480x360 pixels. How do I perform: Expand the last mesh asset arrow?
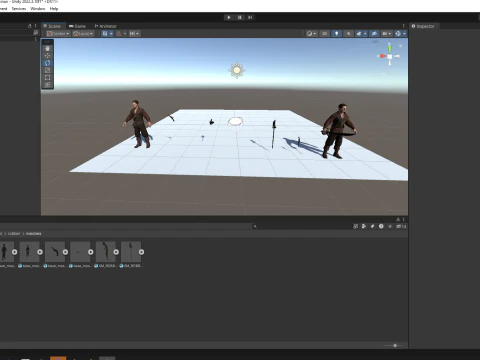tap(141, 252)
